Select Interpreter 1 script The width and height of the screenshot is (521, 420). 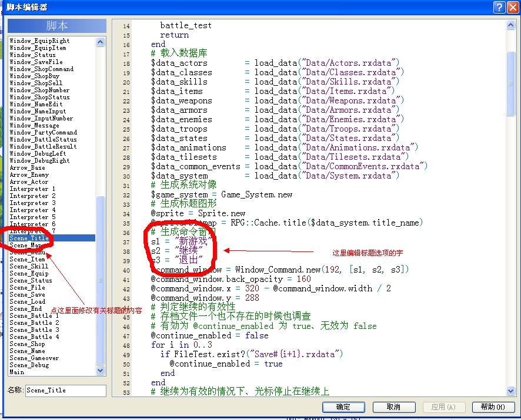pos(32,189)
